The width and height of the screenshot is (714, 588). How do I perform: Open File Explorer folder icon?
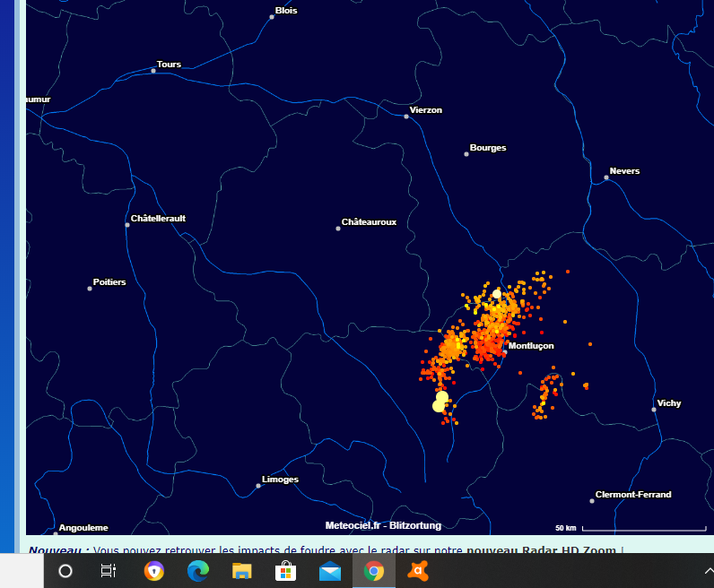coord(242,571)
